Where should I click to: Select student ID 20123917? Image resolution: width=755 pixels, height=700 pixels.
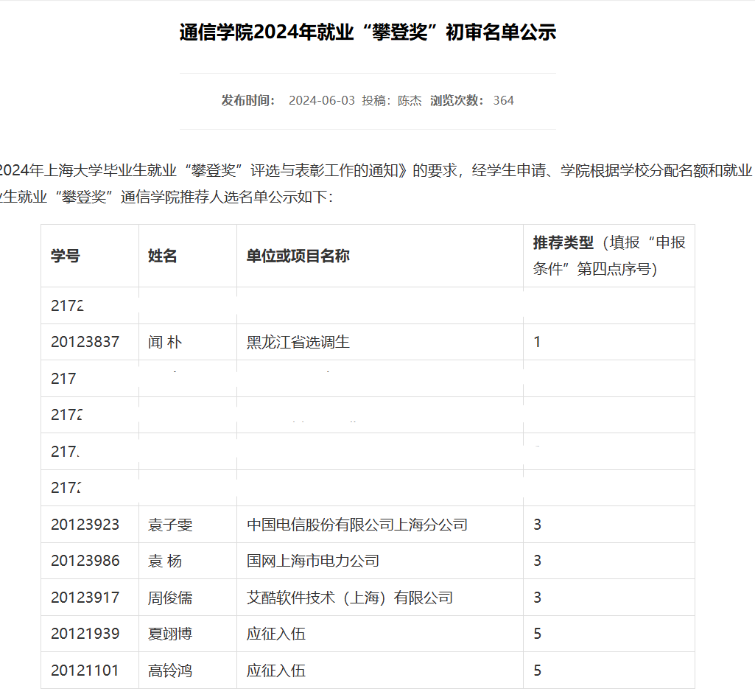point(85,598)
